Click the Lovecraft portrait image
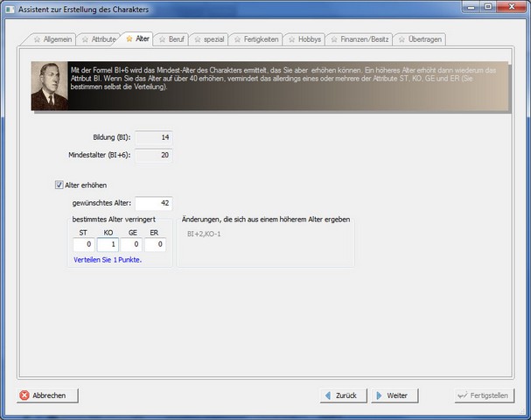 click(50, 86)
